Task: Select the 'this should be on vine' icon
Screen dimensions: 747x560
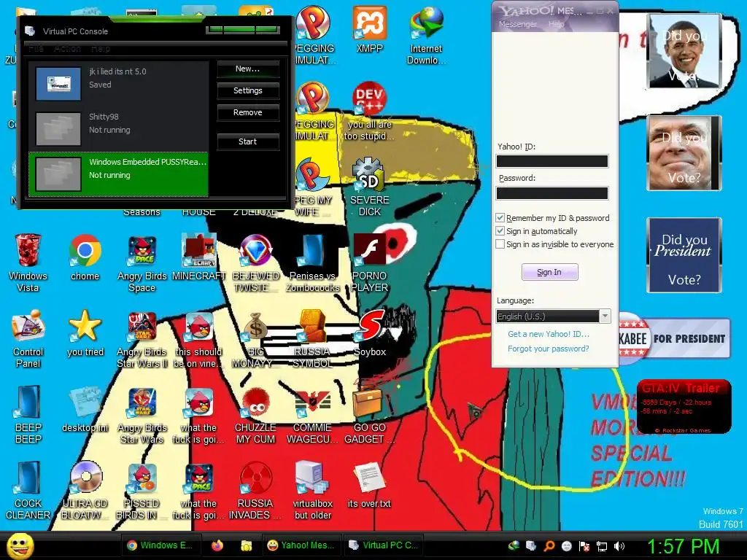Action: 198,340
